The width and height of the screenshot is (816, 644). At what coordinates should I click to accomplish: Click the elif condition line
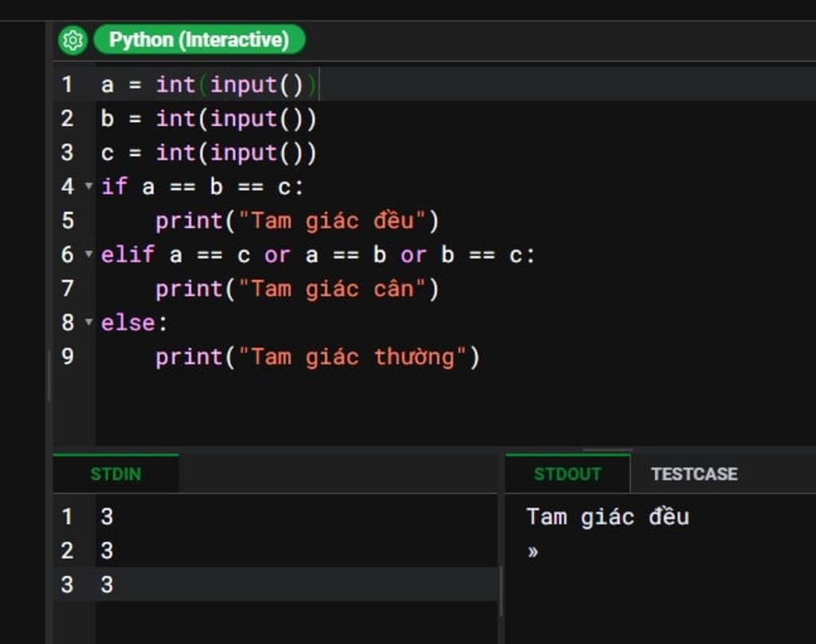tap(318, 254)
